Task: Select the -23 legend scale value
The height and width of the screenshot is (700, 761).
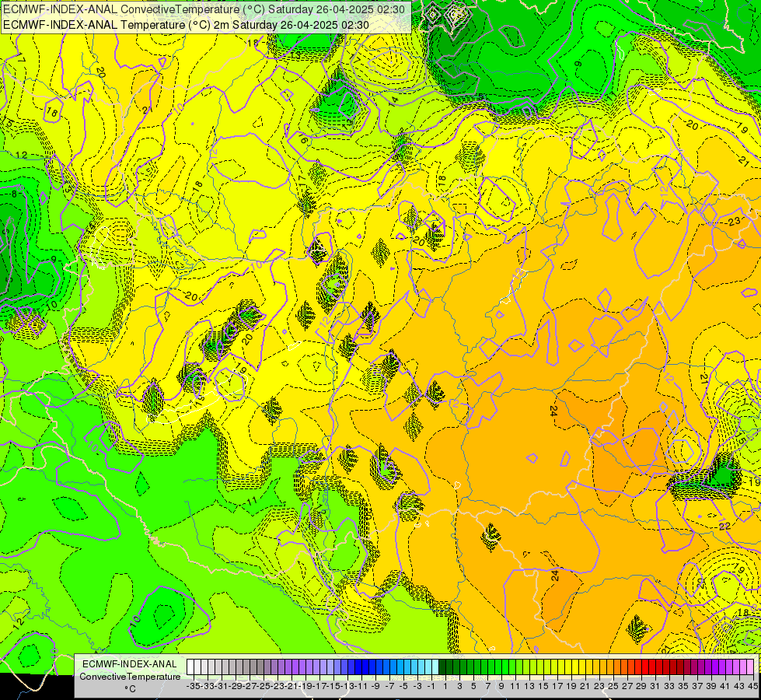Action: click(x=278, y=687)
